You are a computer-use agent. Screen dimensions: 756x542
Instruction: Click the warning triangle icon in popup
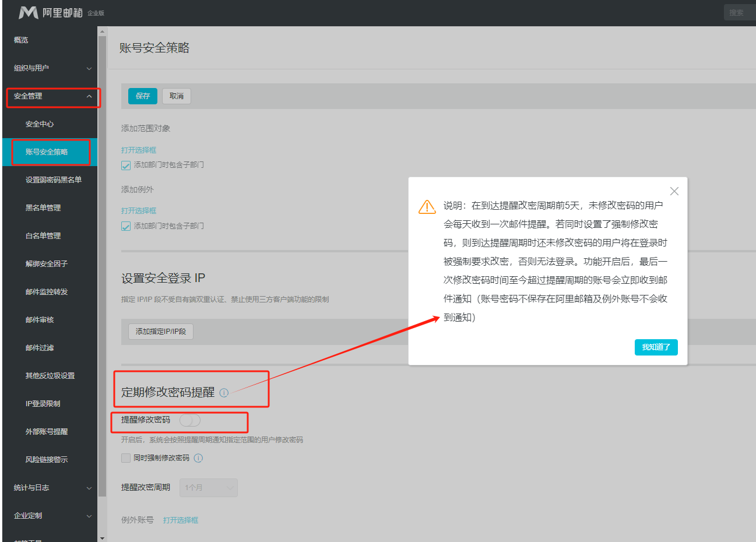coord(427,207)
